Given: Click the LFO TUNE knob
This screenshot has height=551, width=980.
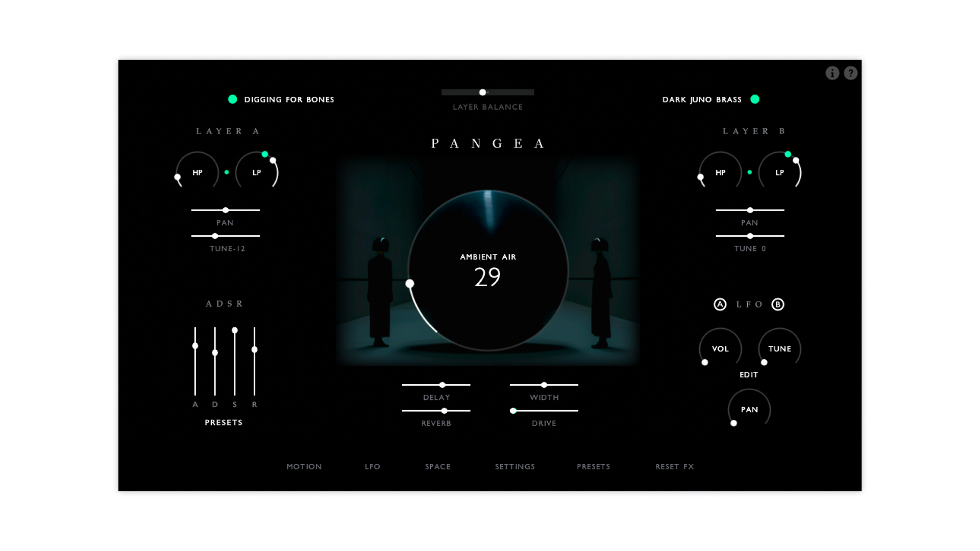Looking at the screenshot, I should pyautogui.click(x=779, y=349).
